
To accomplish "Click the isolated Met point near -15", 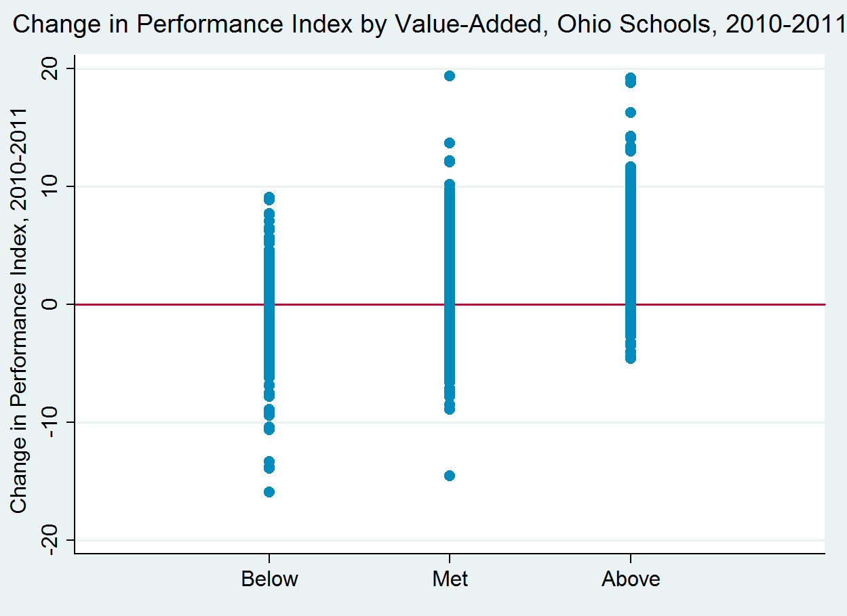I will (449, 476).
